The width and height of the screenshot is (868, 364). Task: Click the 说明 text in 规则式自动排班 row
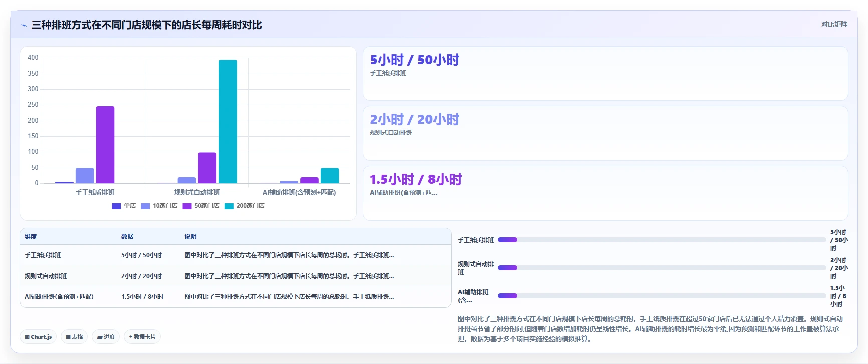289,276
